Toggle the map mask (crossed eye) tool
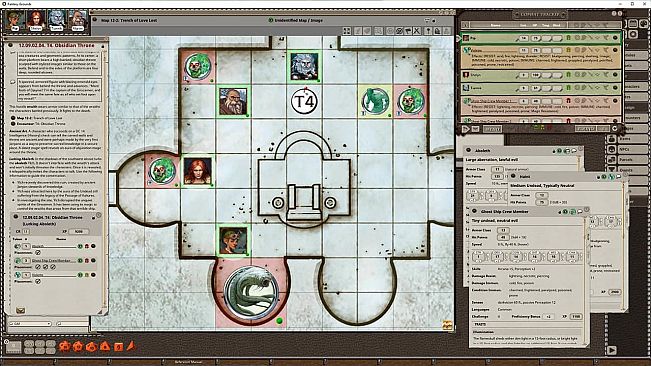This screenshot has width=651, height=366. point(399,31)
